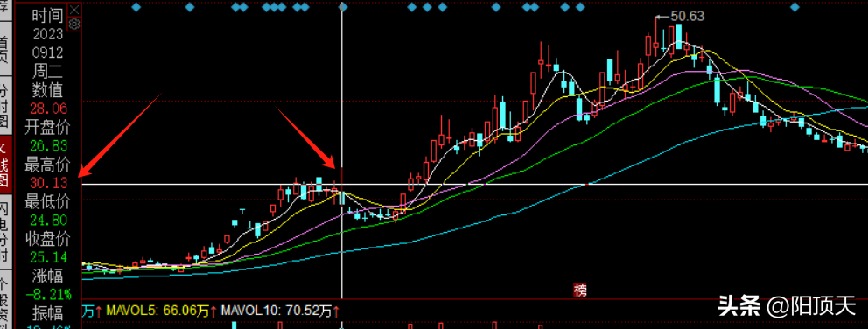868x329 pixels.
Task: Open info panel settings gear
Action: [x=74, y=24]
